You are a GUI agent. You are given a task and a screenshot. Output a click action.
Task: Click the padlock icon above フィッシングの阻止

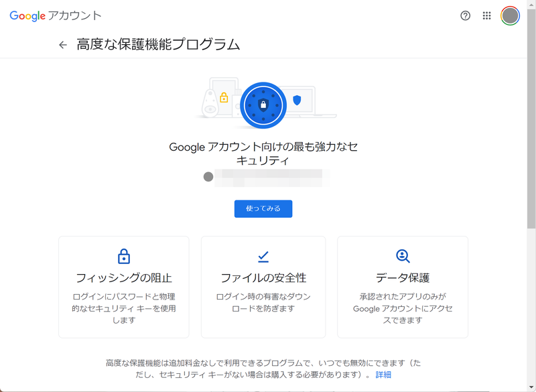[x=124, y=257]
